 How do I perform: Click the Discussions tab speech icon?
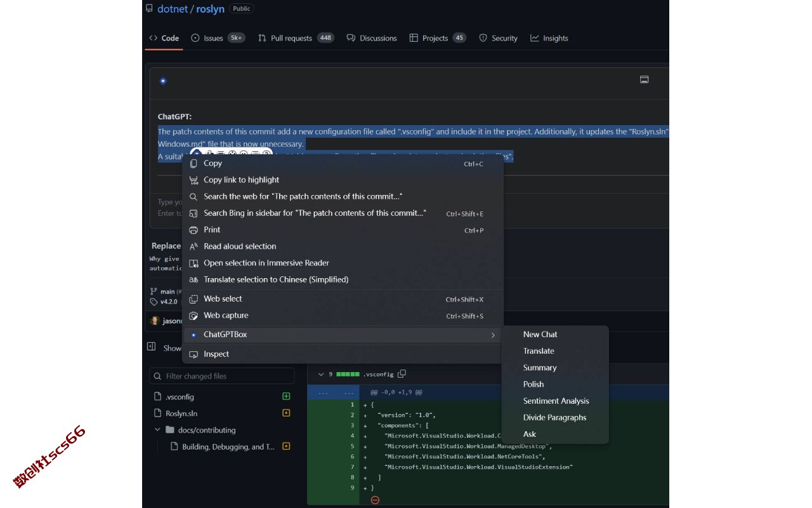tap(351, 38)
